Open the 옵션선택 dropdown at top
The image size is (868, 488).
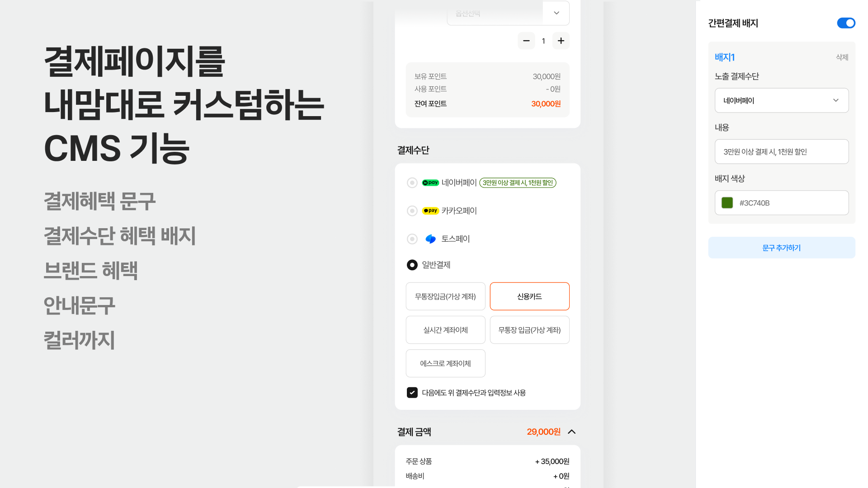coord(508,13)
